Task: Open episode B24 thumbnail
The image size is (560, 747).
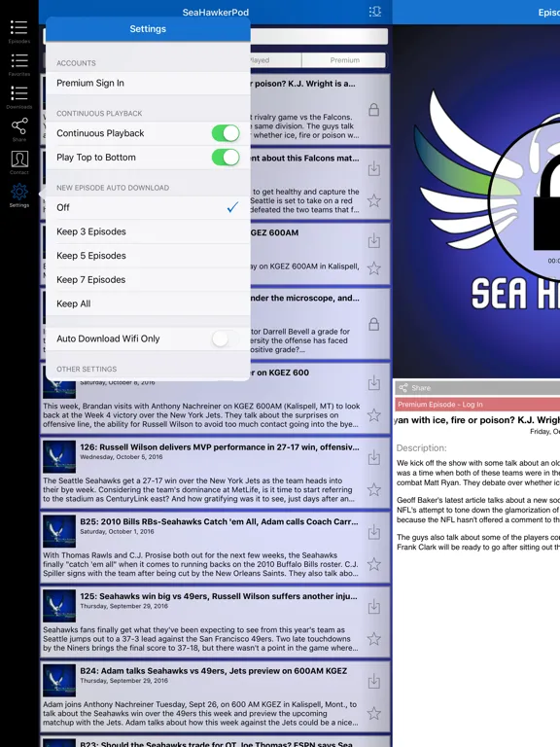Action: (x=59, y=680)
